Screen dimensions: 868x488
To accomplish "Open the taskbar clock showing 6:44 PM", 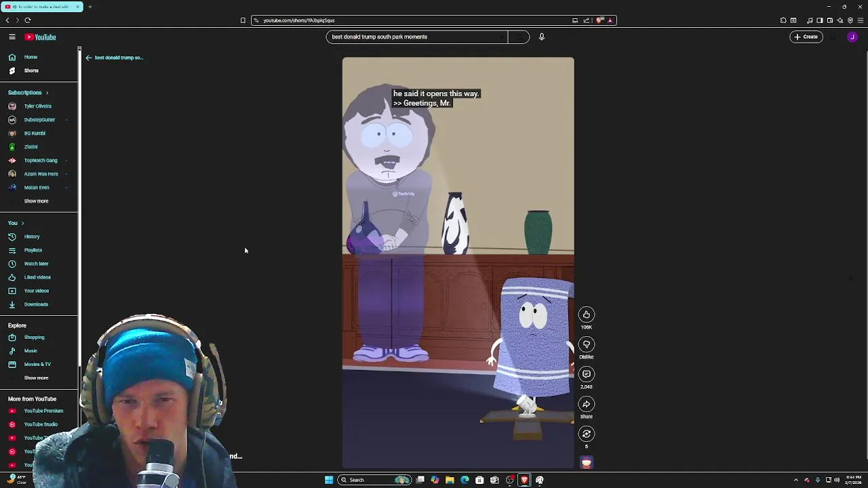I will pos(852,480).
